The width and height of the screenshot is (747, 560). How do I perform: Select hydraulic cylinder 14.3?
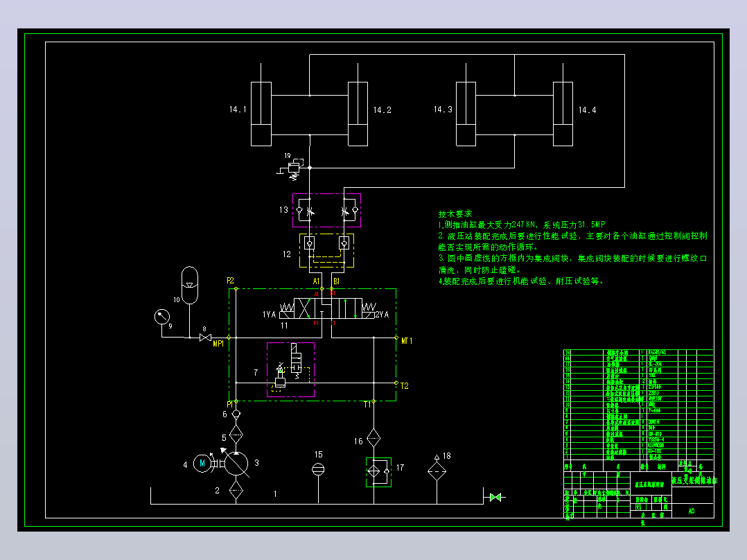click(466, 114)
